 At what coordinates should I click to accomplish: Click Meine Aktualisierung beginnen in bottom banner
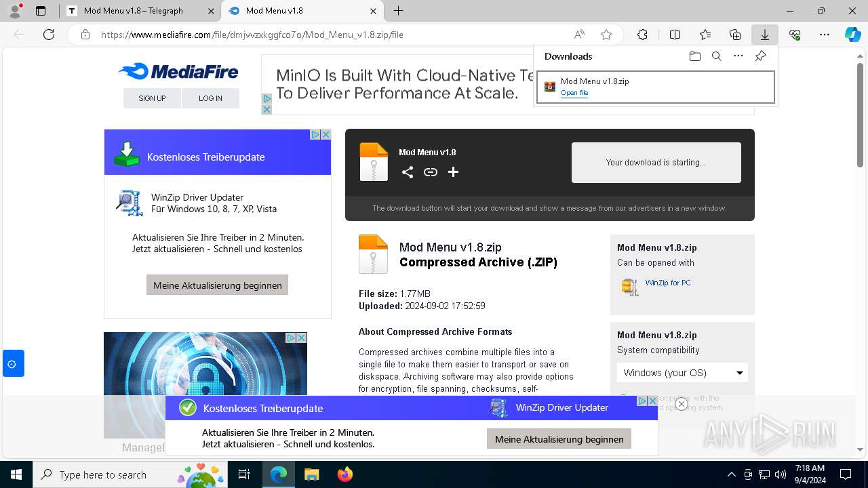559,439
